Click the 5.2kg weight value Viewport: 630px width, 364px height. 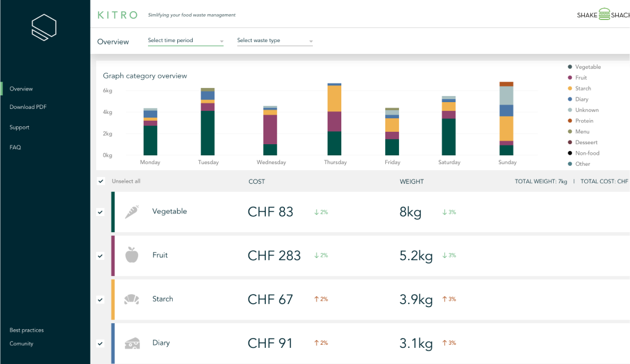click(416, 256)
